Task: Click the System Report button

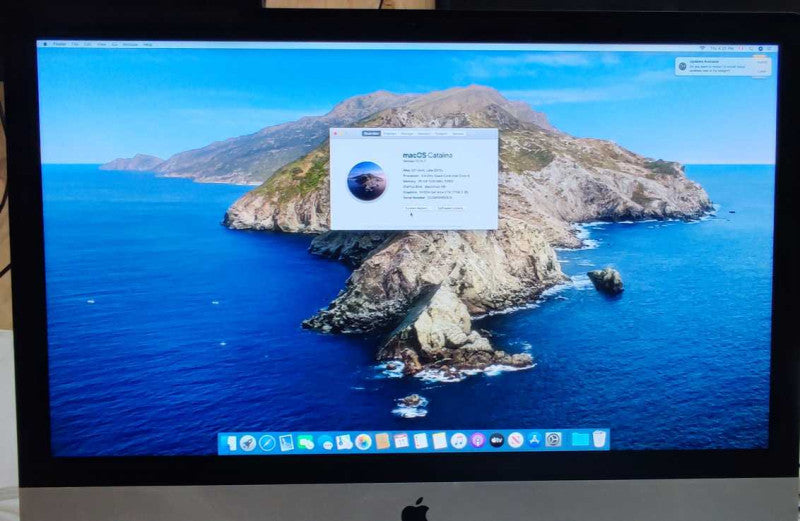Action: pyautogui.click(x=416, y=208)
